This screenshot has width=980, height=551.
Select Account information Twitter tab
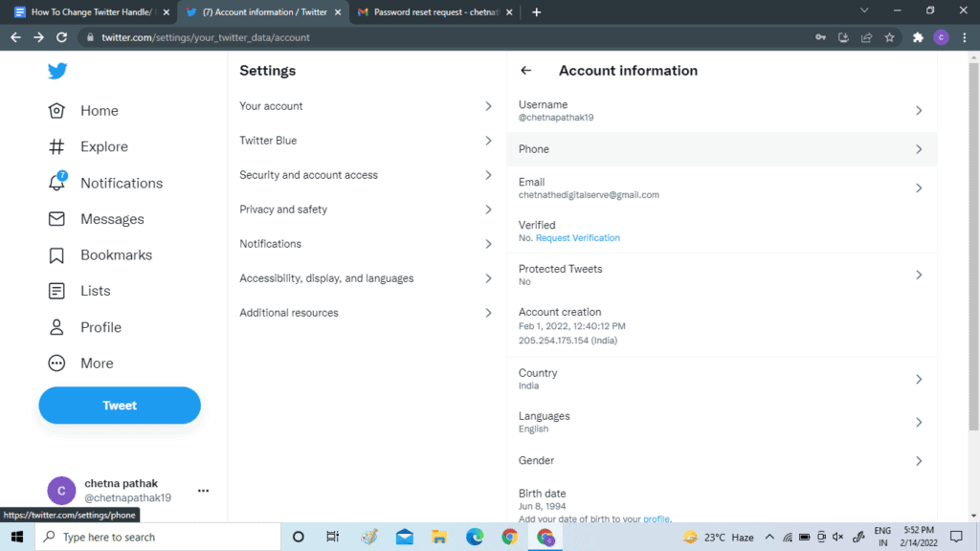pyautogui.click(x=262, y=11)
